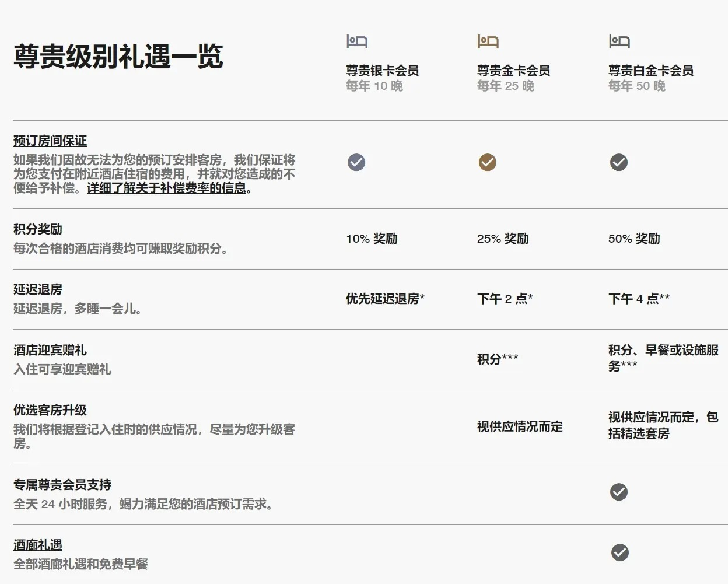Viewport: 728px width, 584px height.
Task: Click the bed icon above 尊贵银卡会员
Action: click(356, 41)
